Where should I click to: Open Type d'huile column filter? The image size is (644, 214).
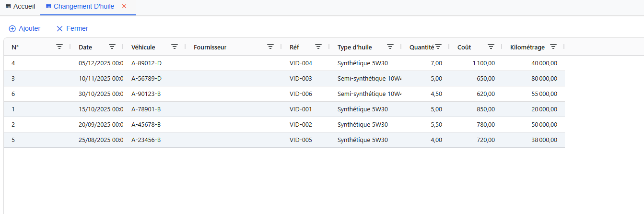[x=390, y=47]
